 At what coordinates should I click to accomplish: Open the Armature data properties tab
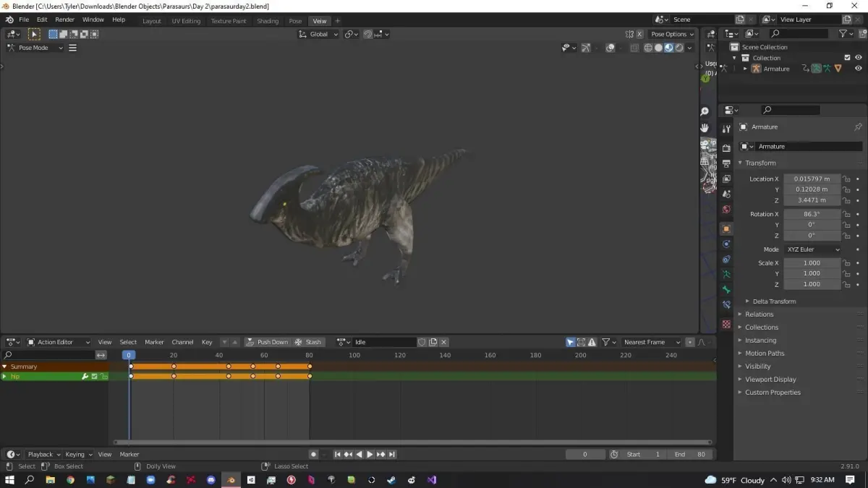tap(726, 274)
